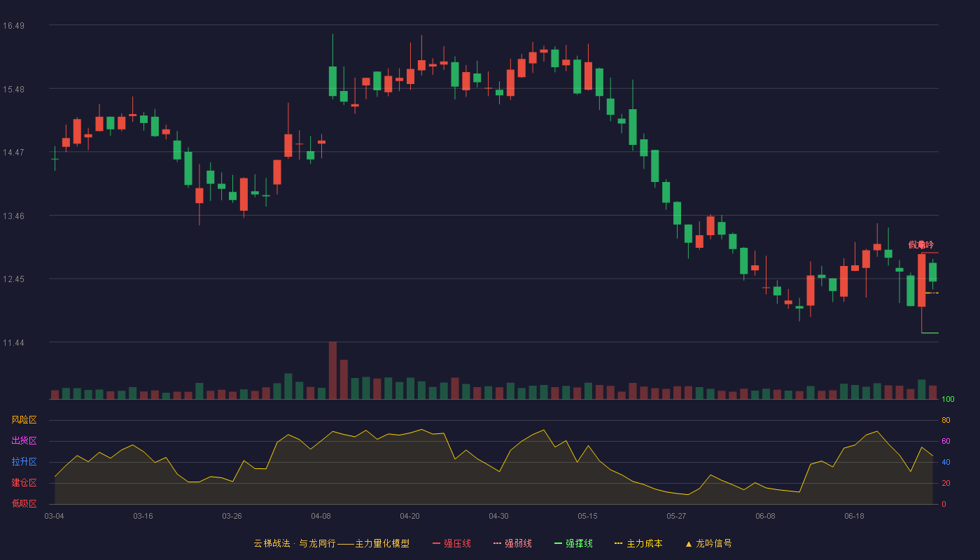Click the 06-08 date label
The width and height of the screenshot is (980, 560).
(765, 516)
